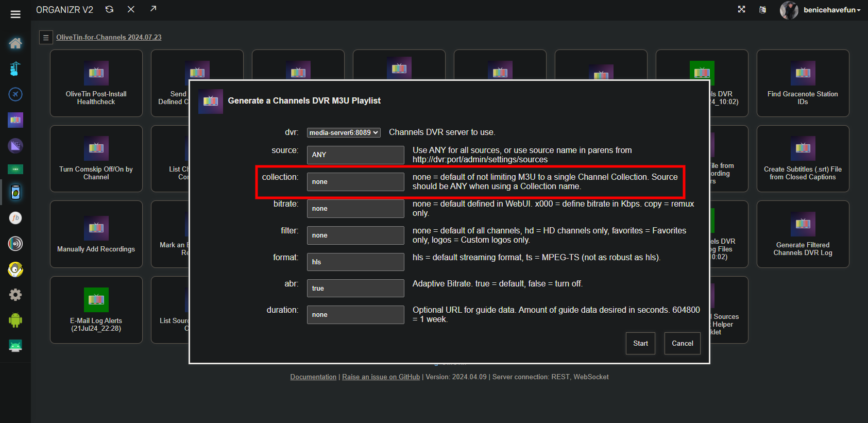Click the filter input field
Image resolution: width=868 pixels, height=423 pixels.
pos(355,235)
